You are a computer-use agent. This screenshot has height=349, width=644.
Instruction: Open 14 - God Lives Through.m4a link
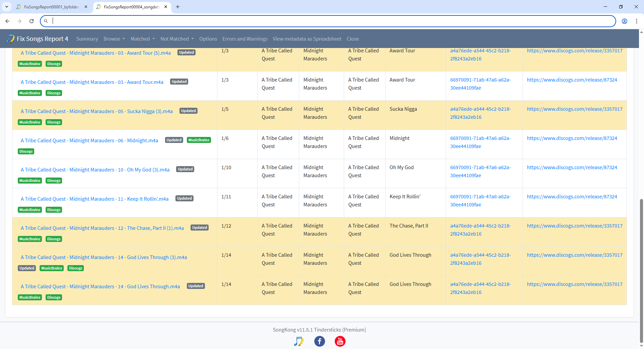click(x=100, y=286)
